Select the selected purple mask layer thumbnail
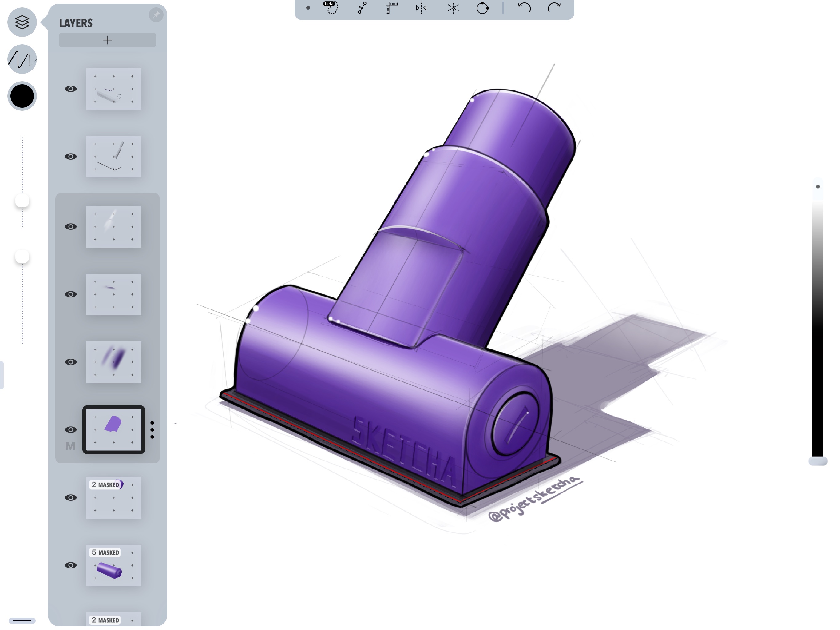 pos(113,430)
